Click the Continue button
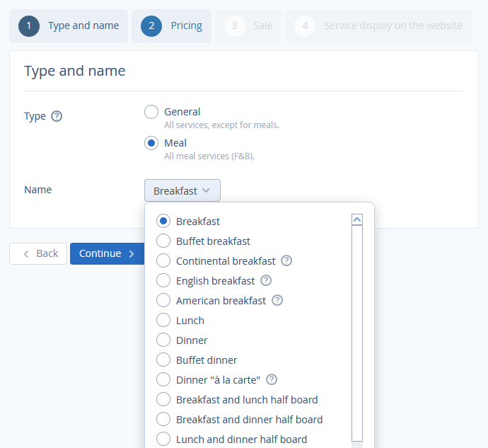The image size is (488, 448). click(107, 253)
